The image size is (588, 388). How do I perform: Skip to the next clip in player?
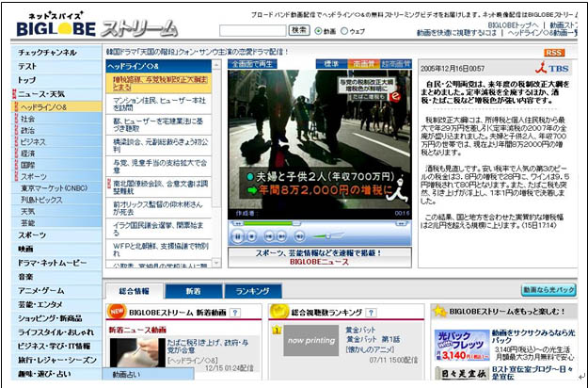pyautogui.click(x=281, y=236)
